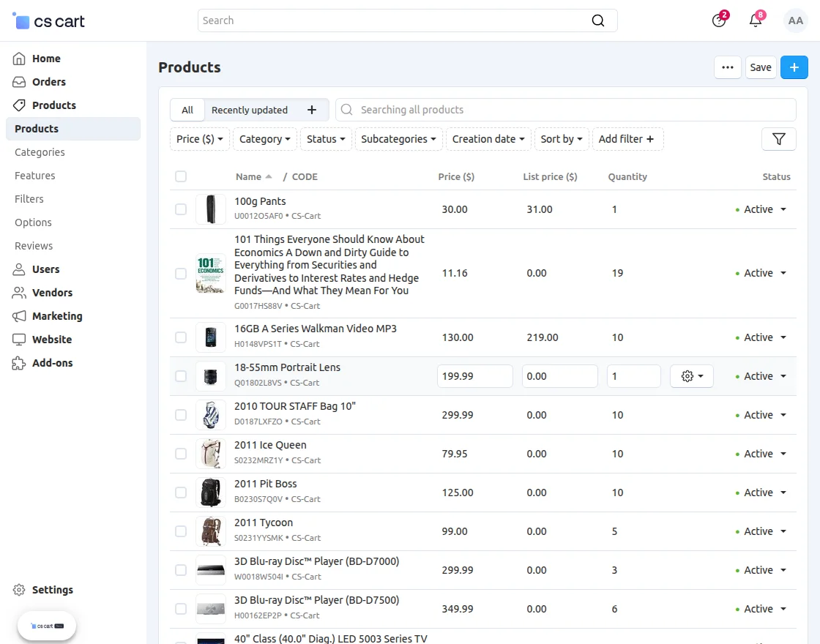Open the Price ($) filter dropdown

(199, 138)
